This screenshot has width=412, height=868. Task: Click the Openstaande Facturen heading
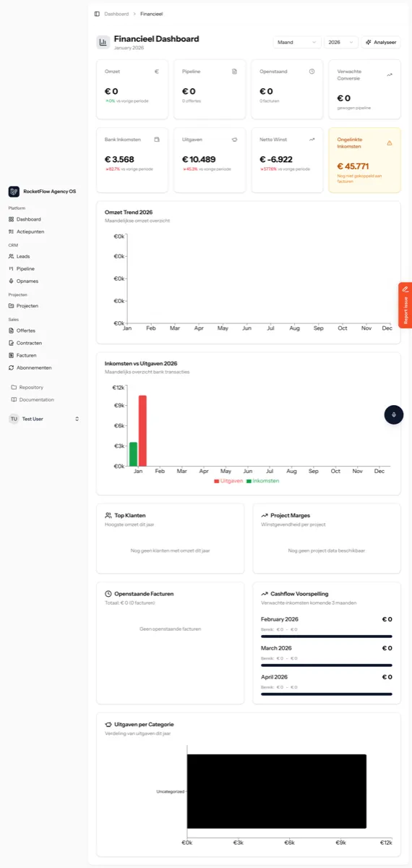[x=144, y=594]
